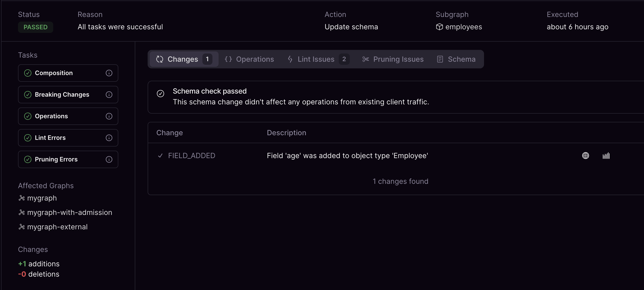Click the info icon beside Composition task
Image resolution: width=644 pixels, height=290 pixels.
109,73
